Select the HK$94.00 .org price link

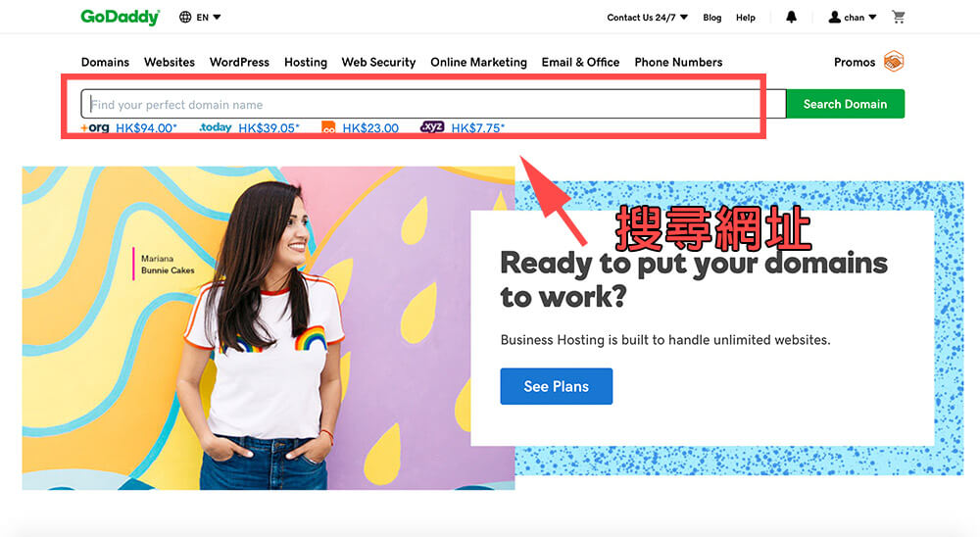pos(146,128)
